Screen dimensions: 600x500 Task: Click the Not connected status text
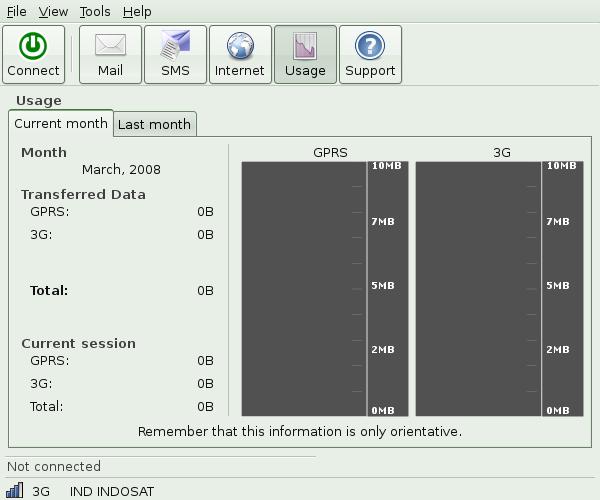point(54,466)
